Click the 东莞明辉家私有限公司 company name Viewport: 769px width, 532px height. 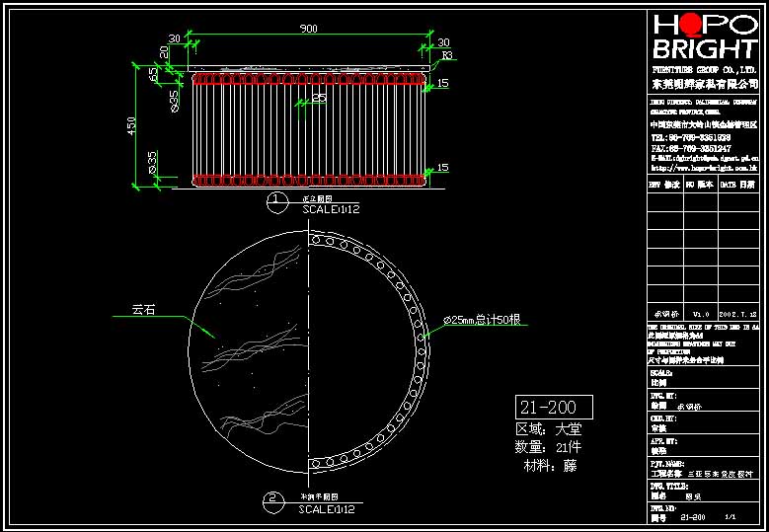tap(705, 85)
